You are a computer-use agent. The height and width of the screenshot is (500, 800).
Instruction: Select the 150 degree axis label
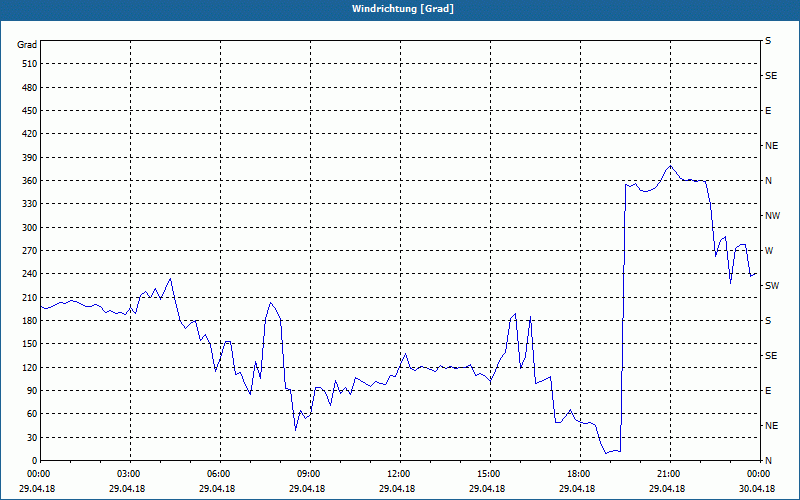tap(31, 344)
